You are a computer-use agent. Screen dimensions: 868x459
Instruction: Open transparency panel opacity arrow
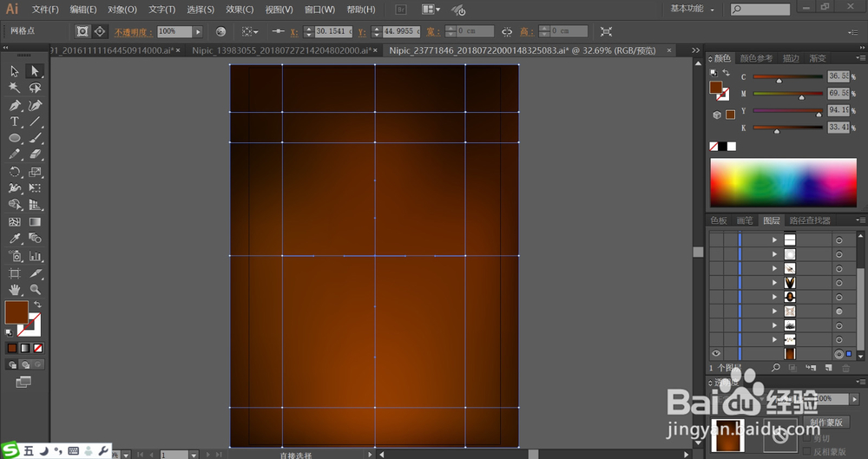point(855,398)
